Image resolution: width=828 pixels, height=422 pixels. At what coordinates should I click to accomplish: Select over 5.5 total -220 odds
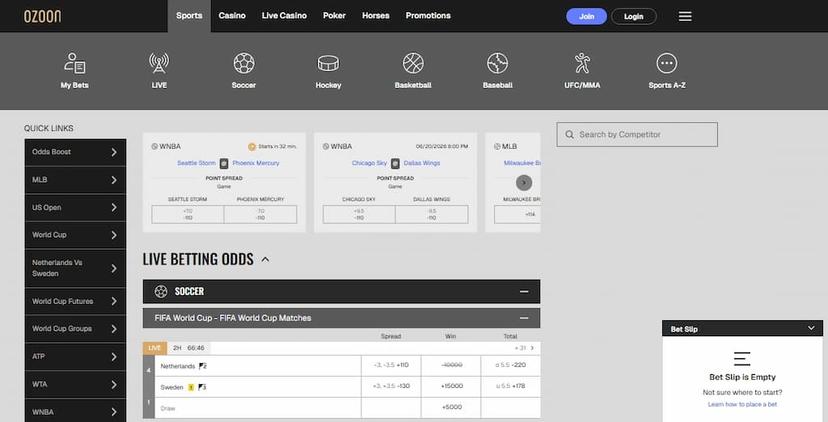click(511, 365)
